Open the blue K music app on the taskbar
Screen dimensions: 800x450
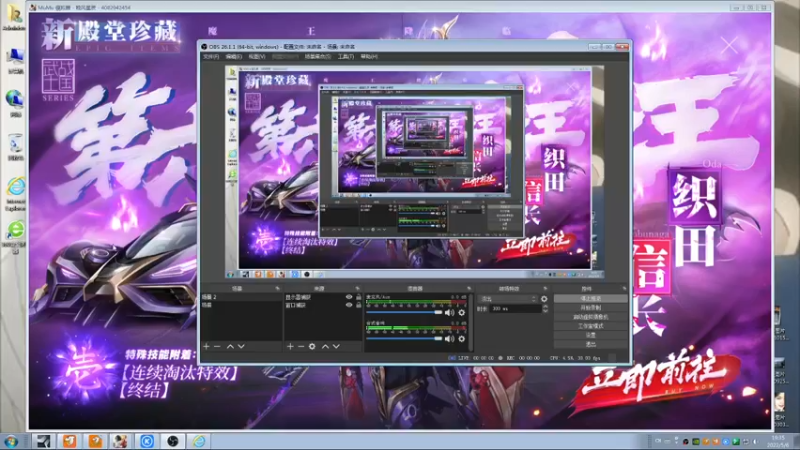147,441
